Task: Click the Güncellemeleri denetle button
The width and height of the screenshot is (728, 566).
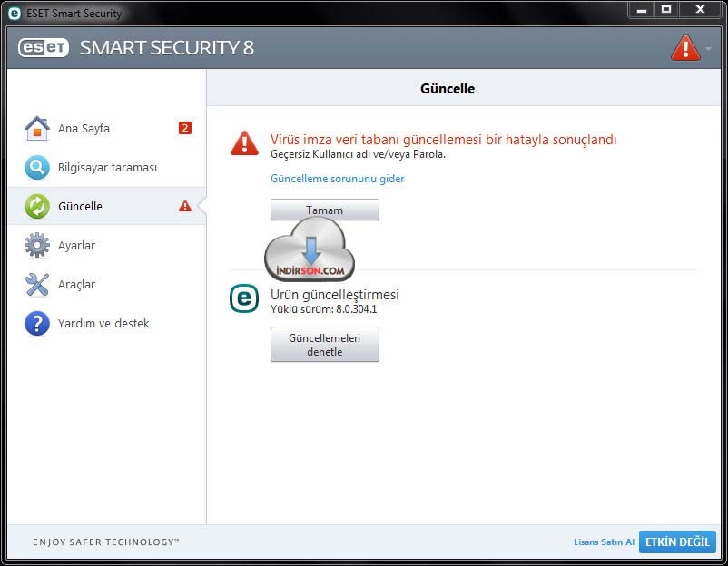Action: point(325,345)
